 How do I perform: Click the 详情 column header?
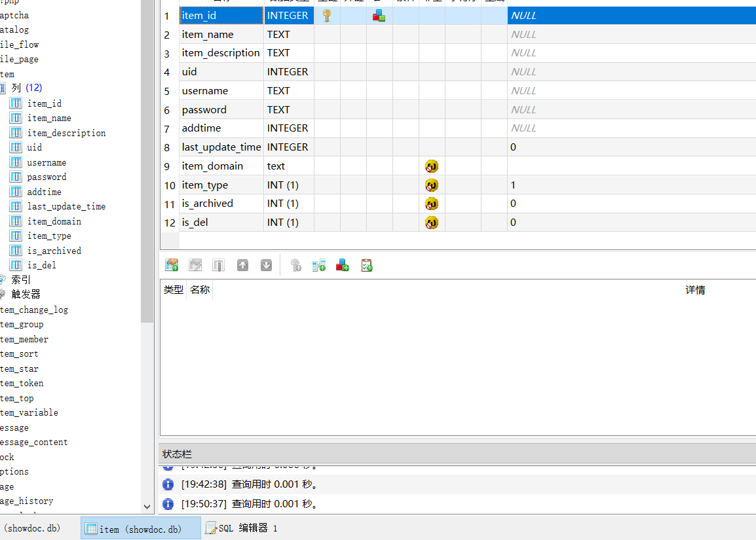695,290
